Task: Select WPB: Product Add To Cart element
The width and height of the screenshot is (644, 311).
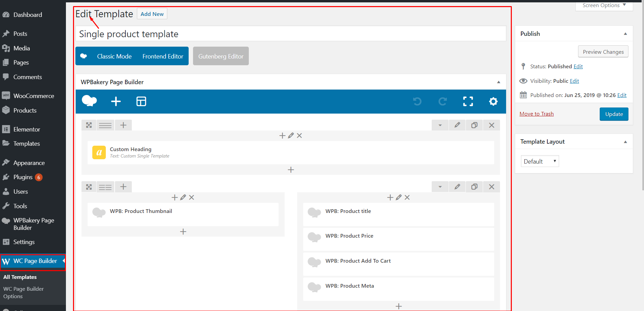Action: (399, 264)
